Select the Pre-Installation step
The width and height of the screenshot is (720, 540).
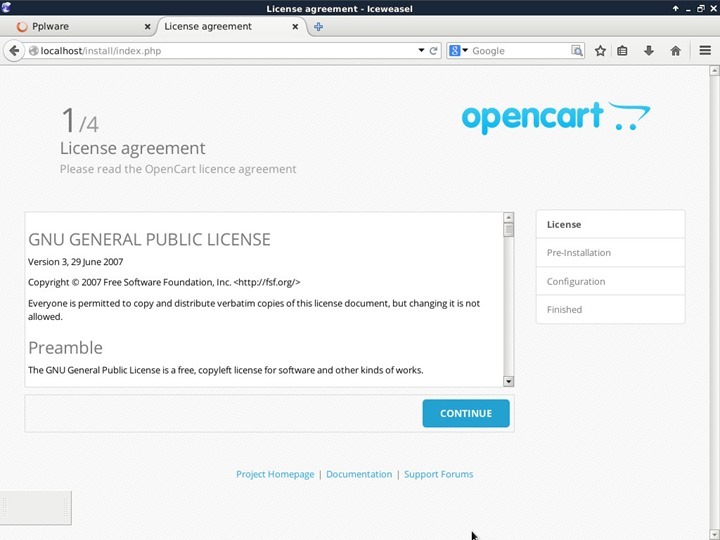(610, 253)
